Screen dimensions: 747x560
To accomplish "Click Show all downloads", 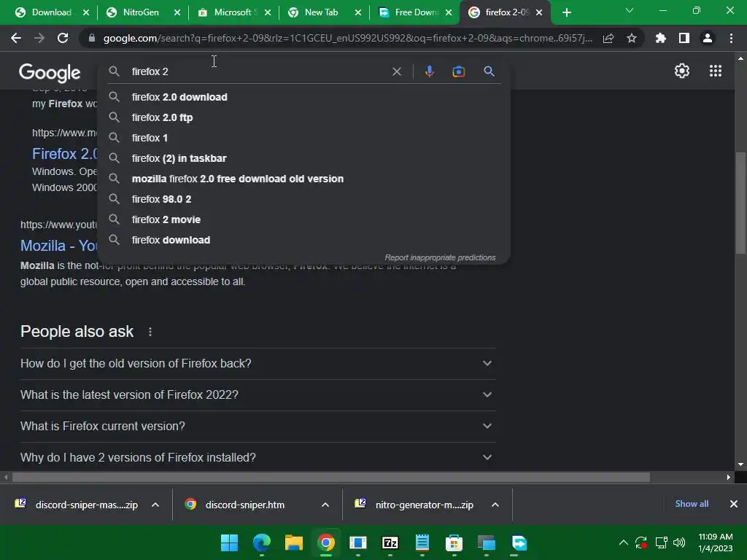I will tap(692, 504).
